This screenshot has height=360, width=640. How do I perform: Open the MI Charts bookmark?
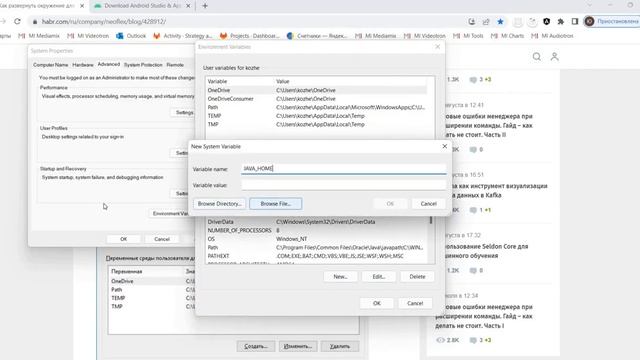(x=507, y=36)
